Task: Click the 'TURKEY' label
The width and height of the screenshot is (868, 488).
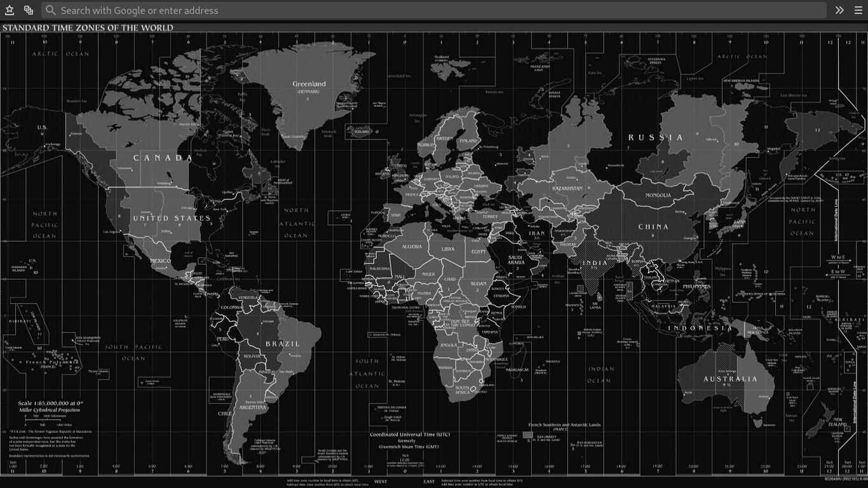Action: (x=490, y=217)
